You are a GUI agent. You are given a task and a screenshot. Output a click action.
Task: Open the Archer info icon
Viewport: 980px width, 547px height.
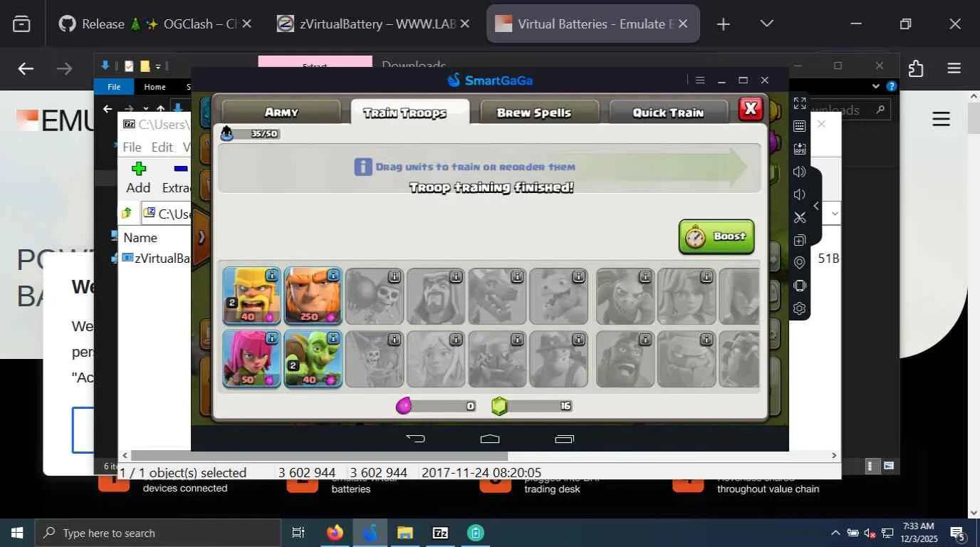click(x=272, y=338)
